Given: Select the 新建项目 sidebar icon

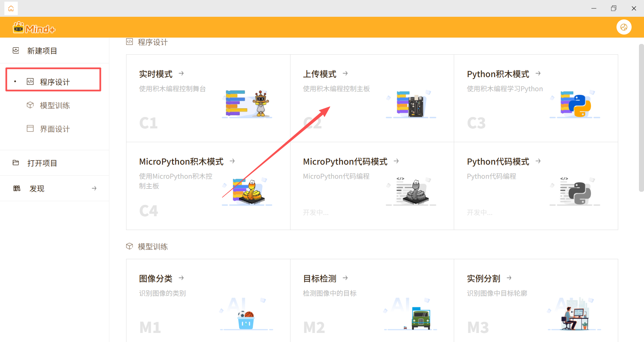Looking at the screenshot, I should (16, 50).
